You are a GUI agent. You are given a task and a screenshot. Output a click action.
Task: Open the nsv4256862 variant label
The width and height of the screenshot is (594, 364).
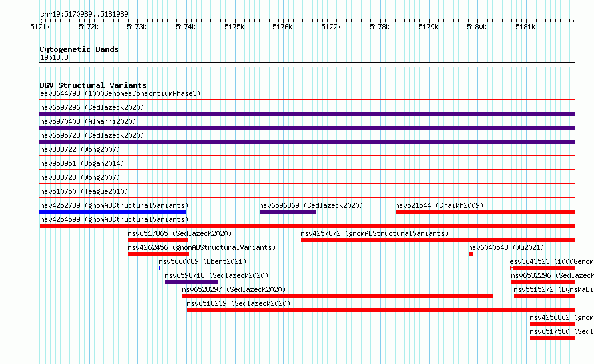[561, 317]
